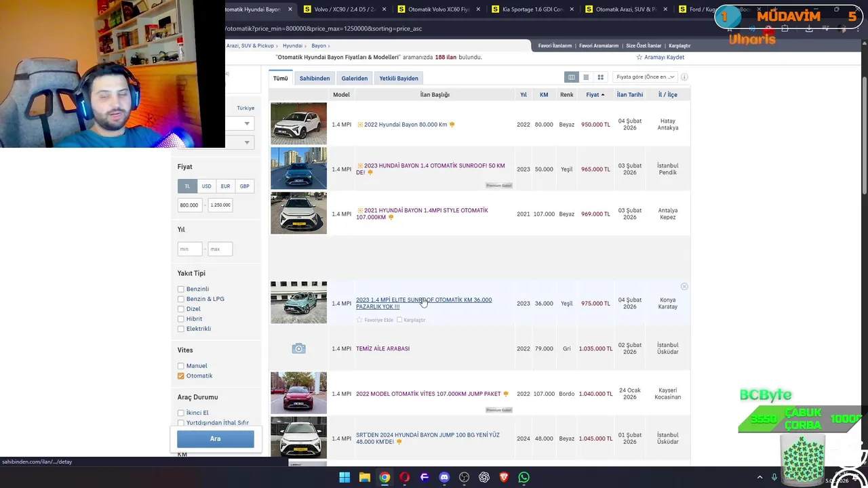868x488 pixels.
Task: Click the Yıl min input field
Action: [190, 249]
